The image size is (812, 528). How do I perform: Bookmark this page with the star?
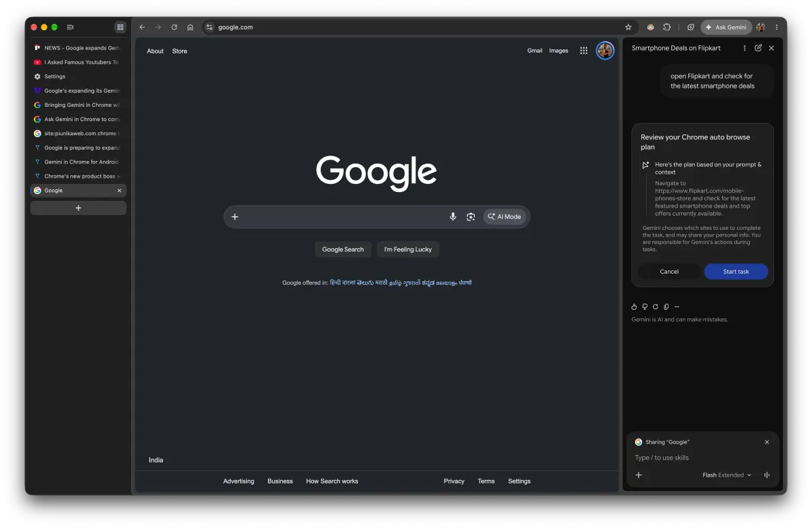point(628,27)
